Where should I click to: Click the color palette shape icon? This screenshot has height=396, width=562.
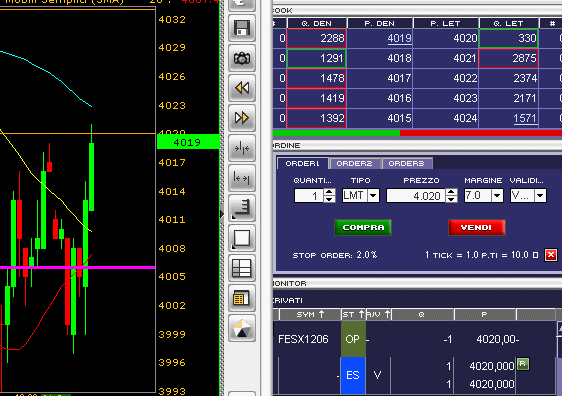[242, 328]
